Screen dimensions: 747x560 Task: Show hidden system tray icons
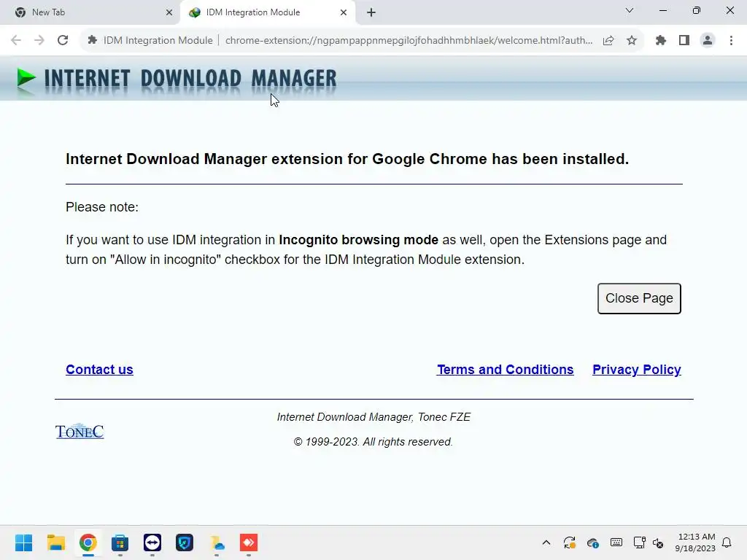(x=546, y=542)
